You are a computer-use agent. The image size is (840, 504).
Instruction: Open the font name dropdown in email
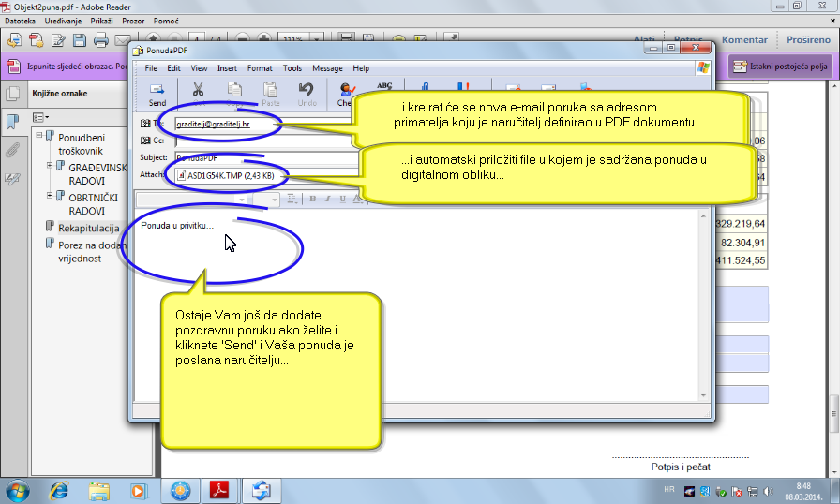click(242, 200)
